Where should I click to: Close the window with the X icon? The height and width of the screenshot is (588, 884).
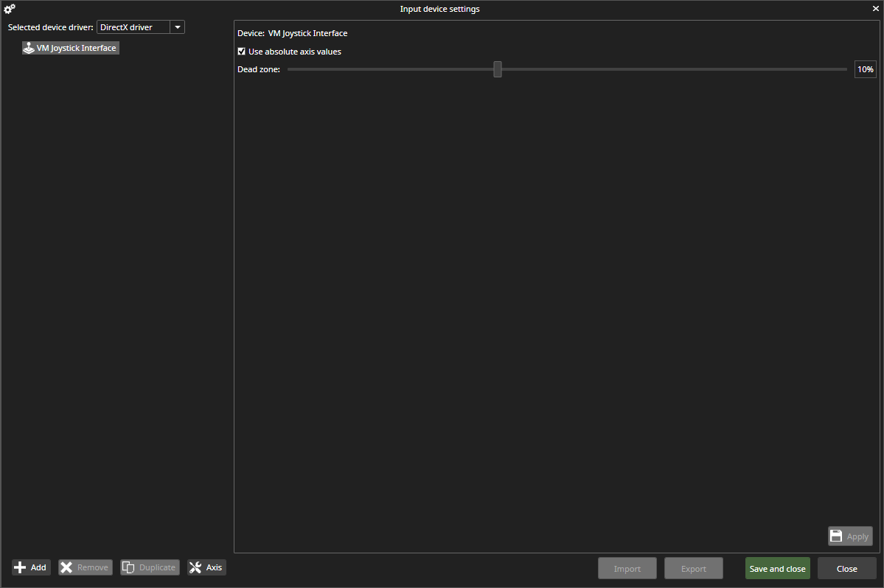point(876,8)
